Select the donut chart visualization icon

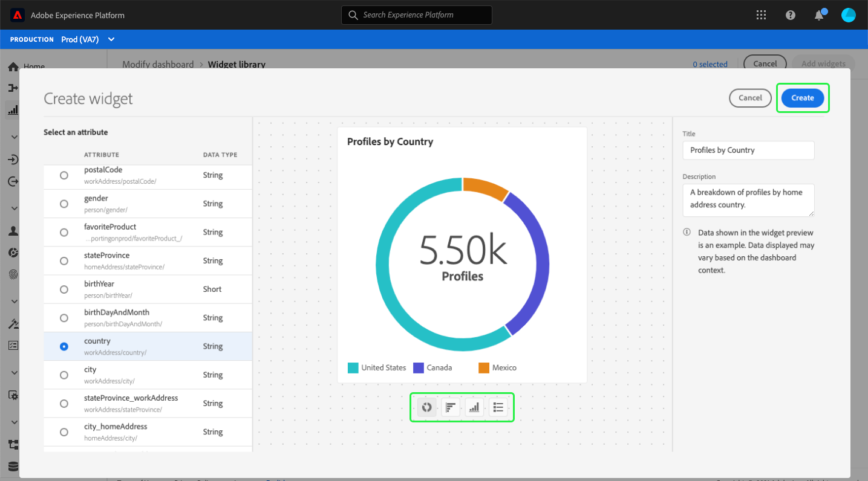[426, 407]
